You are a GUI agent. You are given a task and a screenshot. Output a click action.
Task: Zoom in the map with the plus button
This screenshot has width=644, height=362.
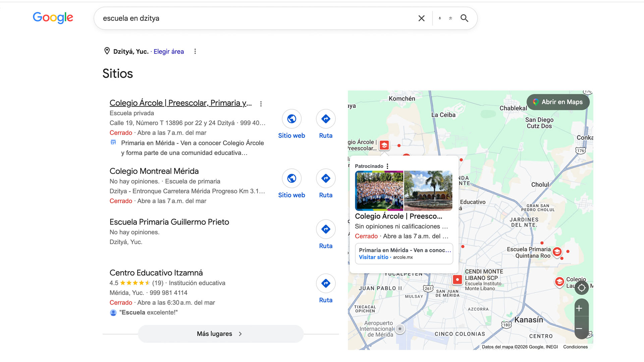point(579,308)
